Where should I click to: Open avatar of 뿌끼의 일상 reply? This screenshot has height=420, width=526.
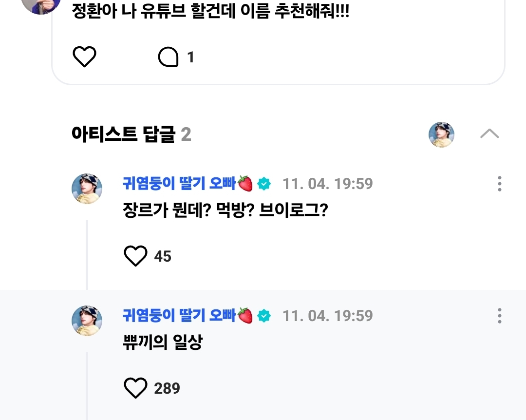click(87, 321)
